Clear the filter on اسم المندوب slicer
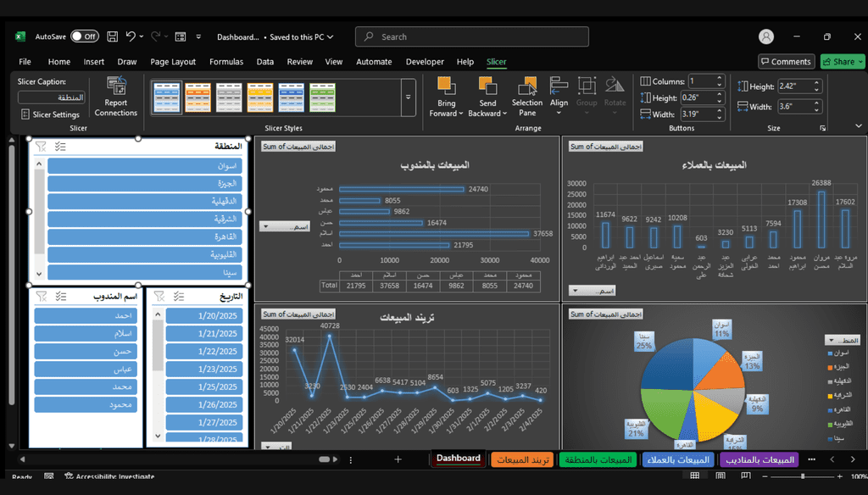 click(42, 296)
